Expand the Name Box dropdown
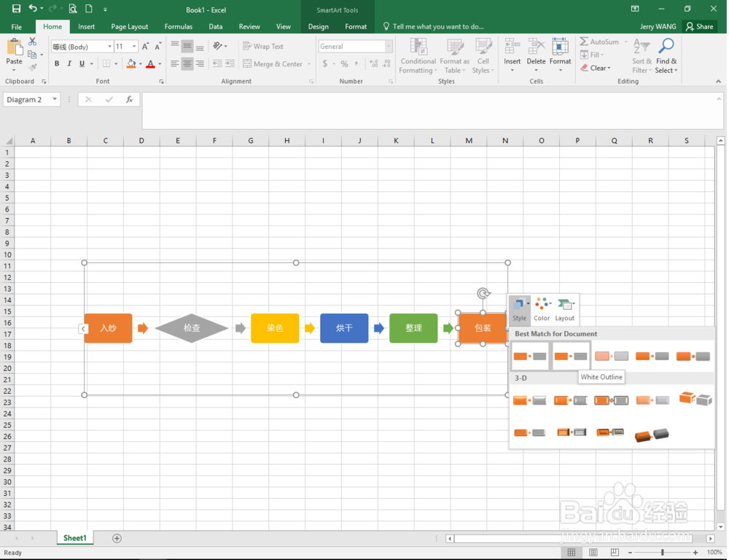The image size is (729, 560). [55, 99]
